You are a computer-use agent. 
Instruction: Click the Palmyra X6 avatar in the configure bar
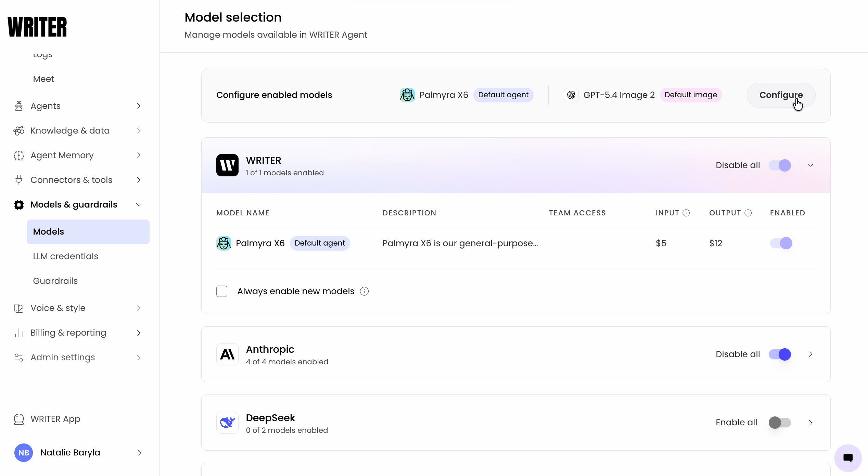coord(407,95)
